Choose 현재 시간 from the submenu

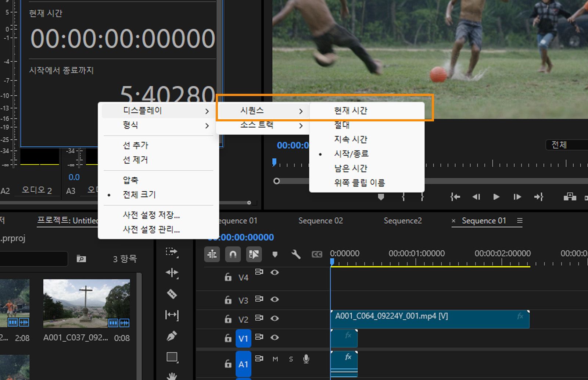pos(367,111)
